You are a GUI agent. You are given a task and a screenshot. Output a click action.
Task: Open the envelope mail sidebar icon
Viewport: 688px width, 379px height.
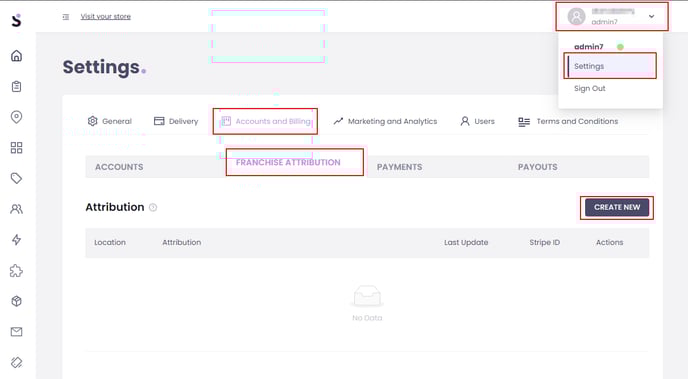(16, 332)
